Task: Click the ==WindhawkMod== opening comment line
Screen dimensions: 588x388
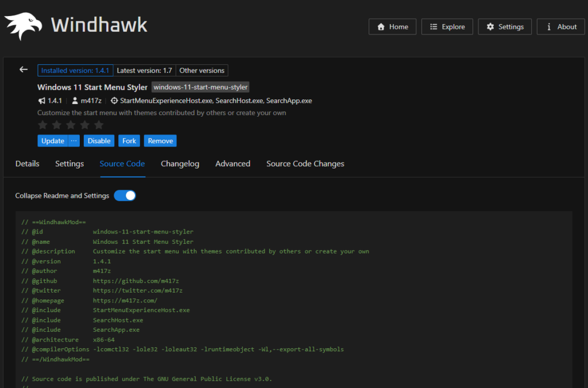Action: tap(53, 222)
